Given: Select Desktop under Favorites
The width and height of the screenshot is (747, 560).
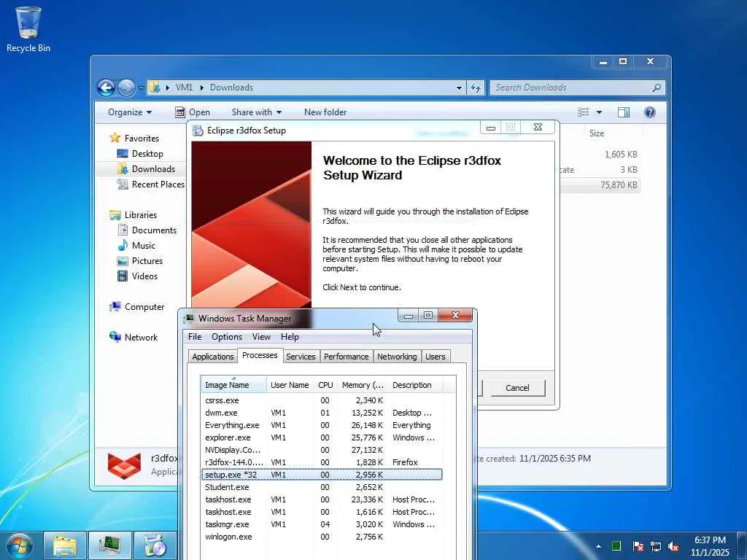Looking at the screenshot, I should 147,154.
